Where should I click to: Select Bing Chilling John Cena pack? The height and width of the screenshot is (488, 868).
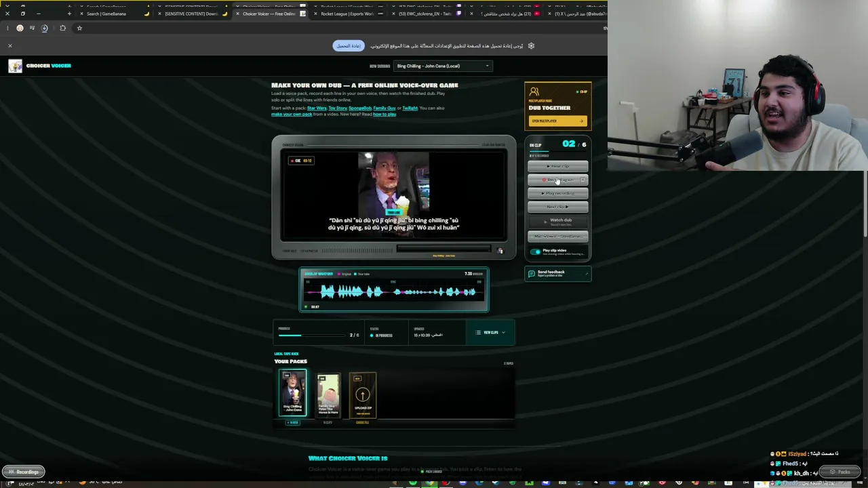tap(293, 393)
